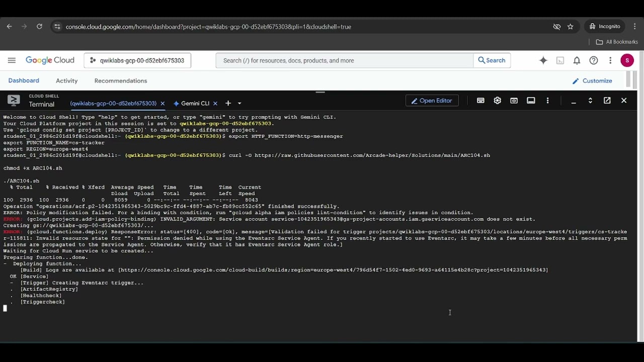Open the notifications bell
The width and height of the screenshot is (644, 362).
[577, 60]
